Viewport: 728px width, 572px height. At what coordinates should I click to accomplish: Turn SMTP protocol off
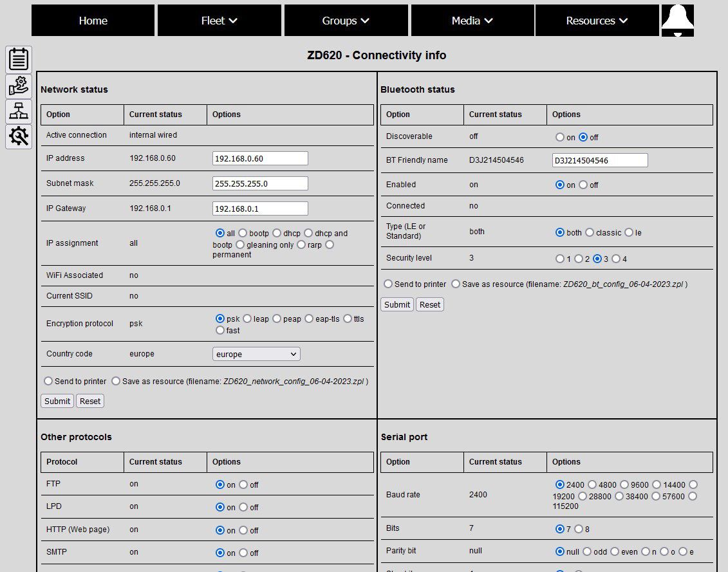pos(243,553)
